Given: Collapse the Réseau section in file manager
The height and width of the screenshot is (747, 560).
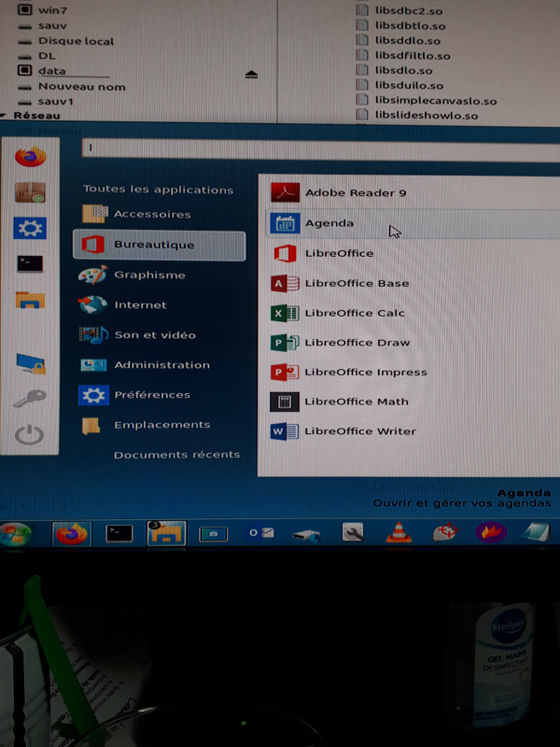Looking at the screenshot, I should click(4, 115).
